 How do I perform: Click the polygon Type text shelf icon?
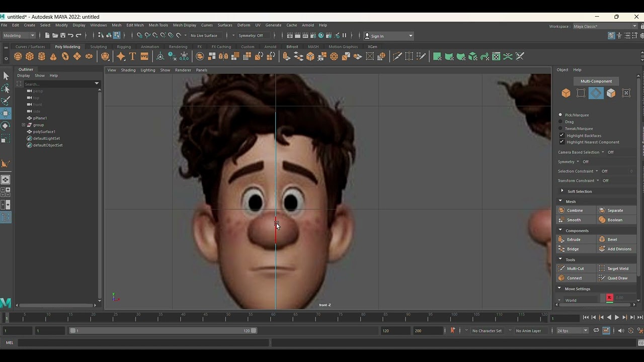(133, 56)
